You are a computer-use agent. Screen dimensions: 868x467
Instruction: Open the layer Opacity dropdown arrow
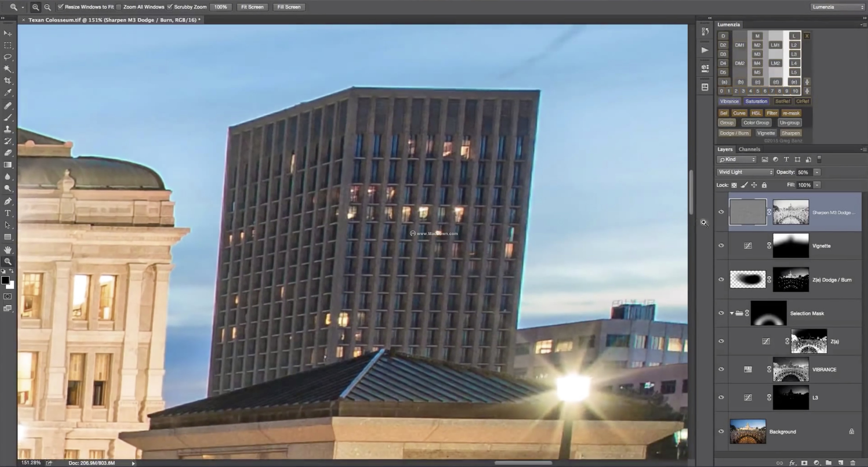point(817,172)
